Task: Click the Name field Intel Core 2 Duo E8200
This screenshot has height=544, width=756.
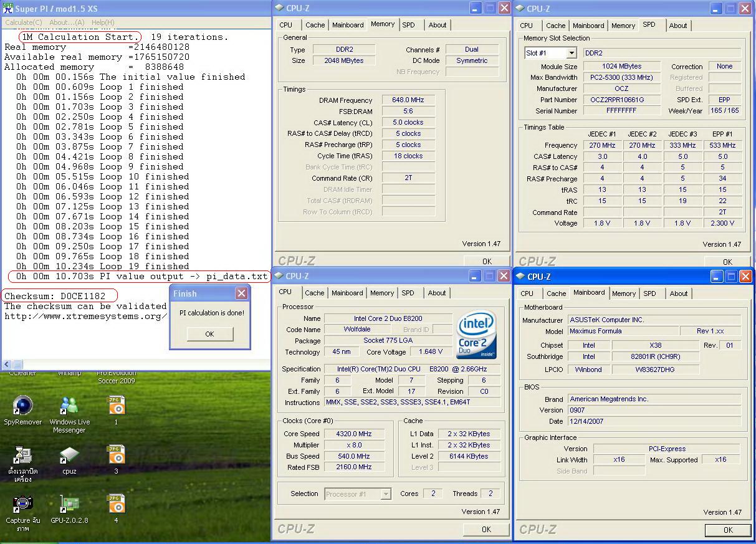Action: click(x=390, y=318)
